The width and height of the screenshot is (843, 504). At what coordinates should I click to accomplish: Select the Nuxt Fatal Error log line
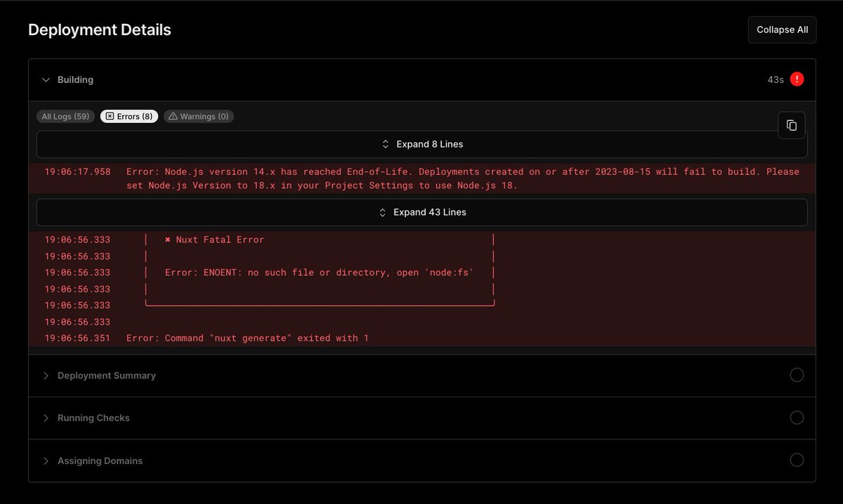(216, 239)
